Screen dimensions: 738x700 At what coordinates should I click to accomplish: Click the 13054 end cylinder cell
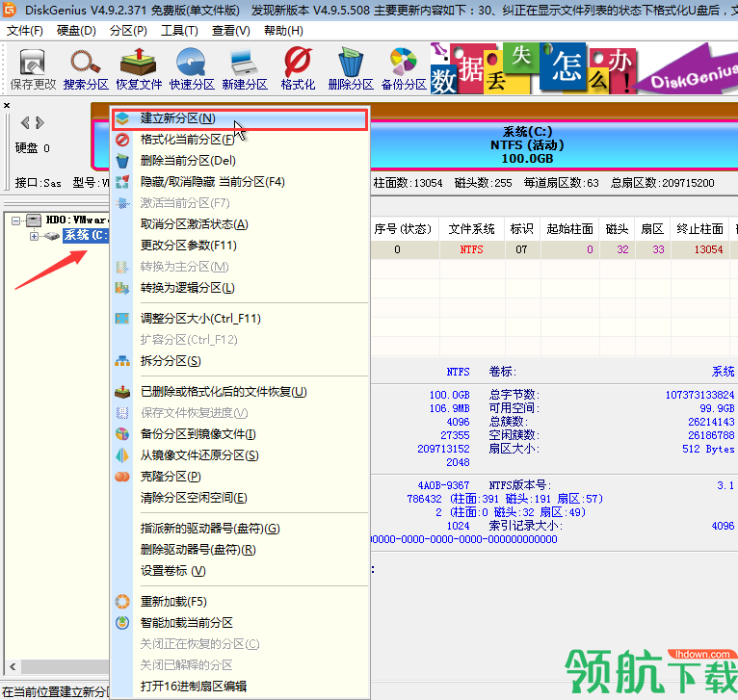699,249
